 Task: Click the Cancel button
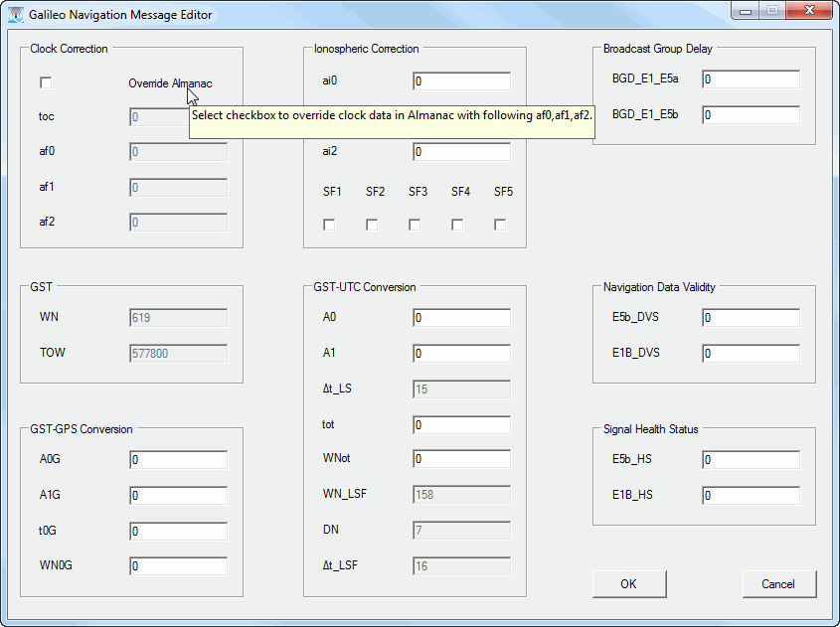779,584
